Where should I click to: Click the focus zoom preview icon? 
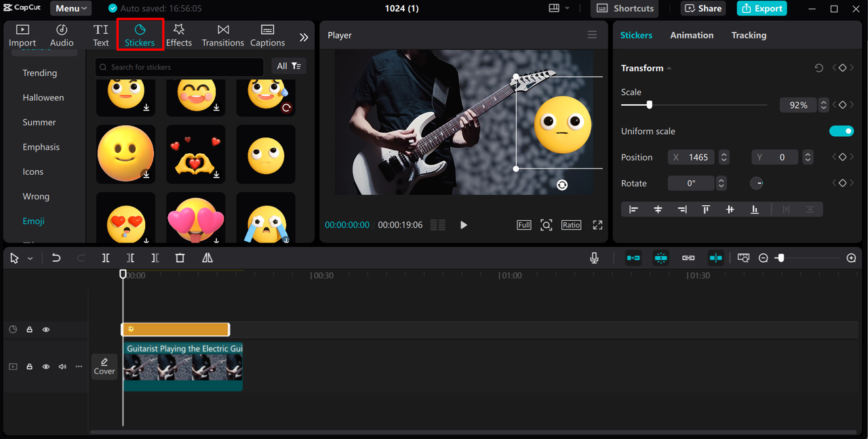[547, 225]
